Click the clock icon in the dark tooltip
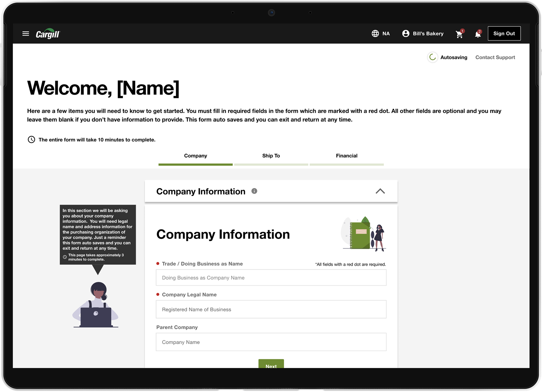The height and width of the screenshot is (392, 542). (64, 257)
